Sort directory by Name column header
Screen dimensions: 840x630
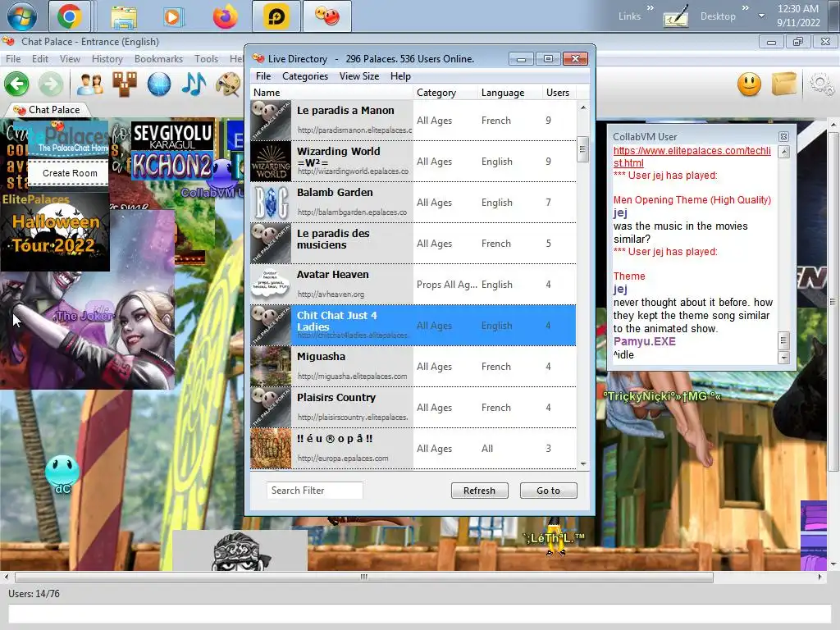(332, 93)
